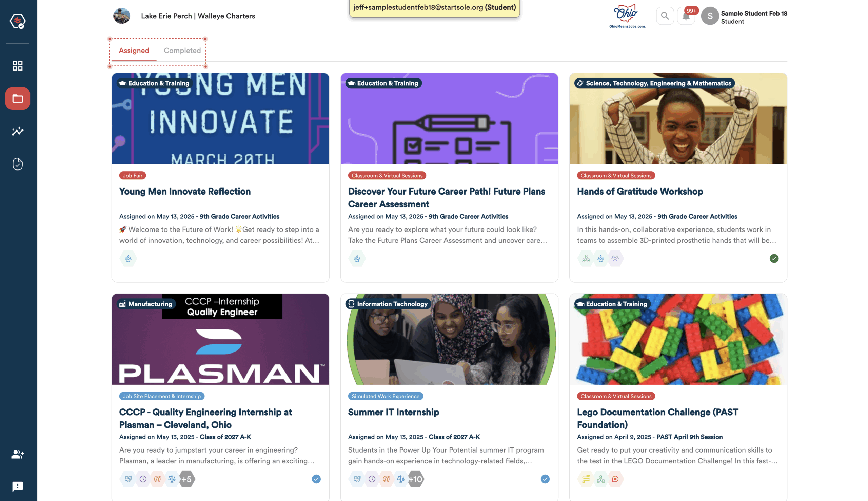Viewport: 868px width, 501px height.
Task: Click first skill hexagon on Summer IT Internship card
Action: coord(357,479)
